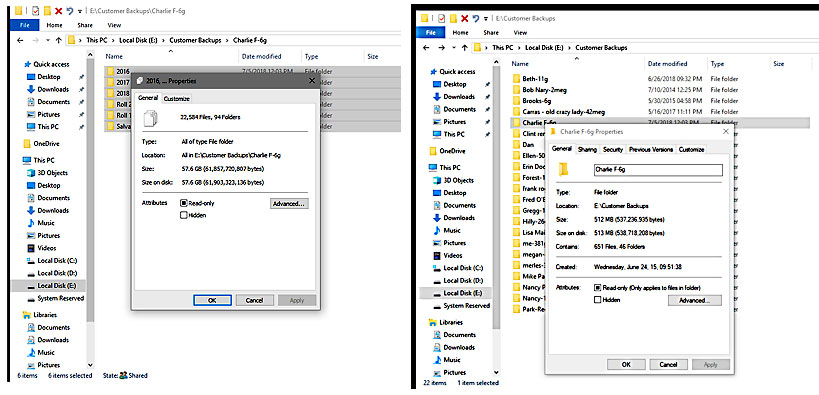The image size is (819, 395).
Task: Open Music under This PC in left sidebar
Action: coord(46,223)
